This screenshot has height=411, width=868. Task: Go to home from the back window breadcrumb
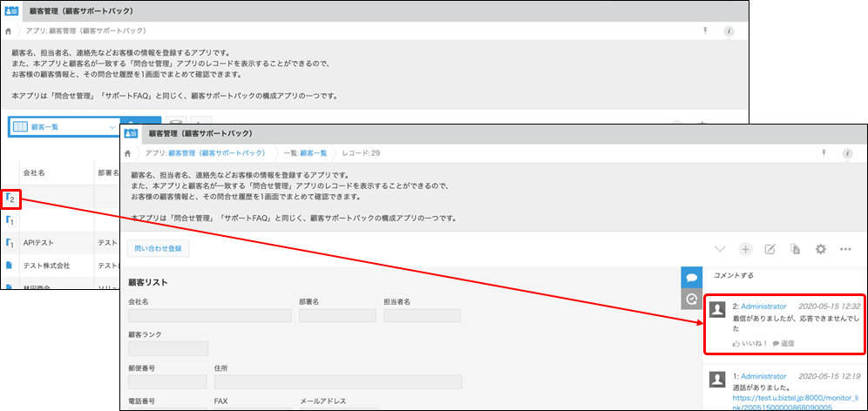[x=8, y=31]
